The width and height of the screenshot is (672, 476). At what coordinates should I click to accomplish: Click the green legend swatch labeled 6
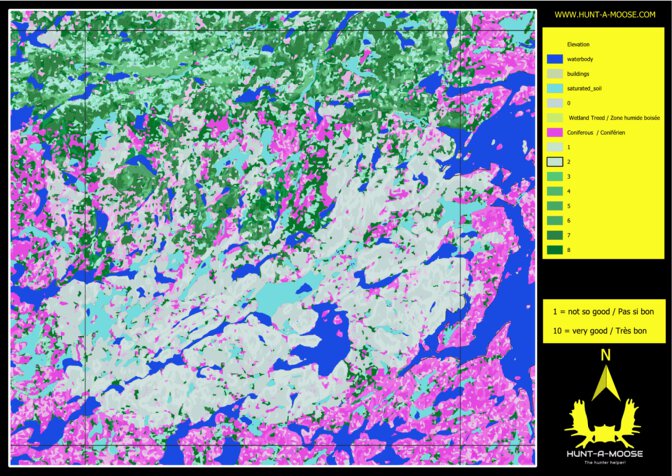tap(555, 220)
